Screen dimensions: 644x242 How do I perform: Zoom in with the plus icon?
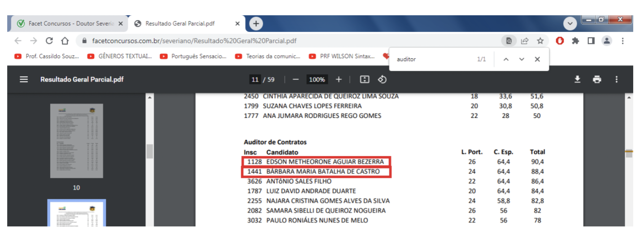point(339,79)
